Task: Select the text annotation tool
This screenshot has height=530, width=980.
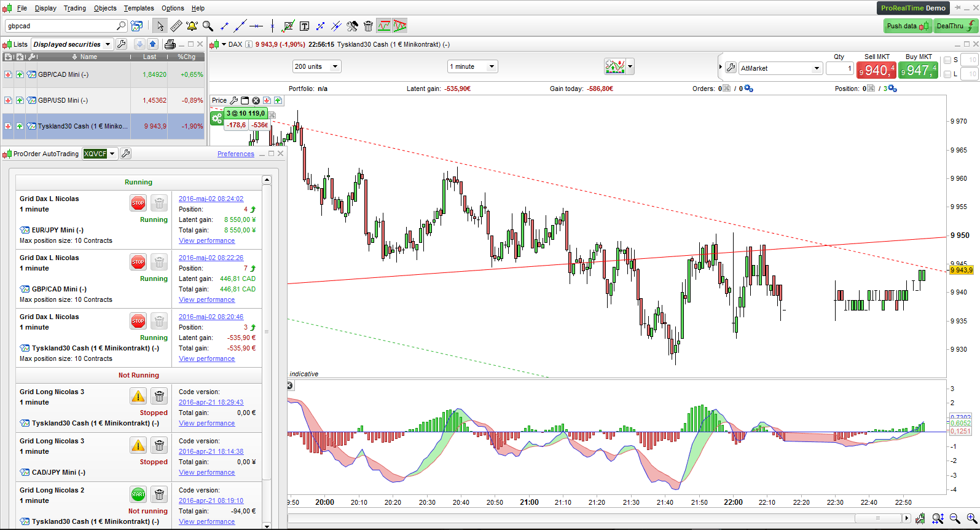Action: pos(304,26)
